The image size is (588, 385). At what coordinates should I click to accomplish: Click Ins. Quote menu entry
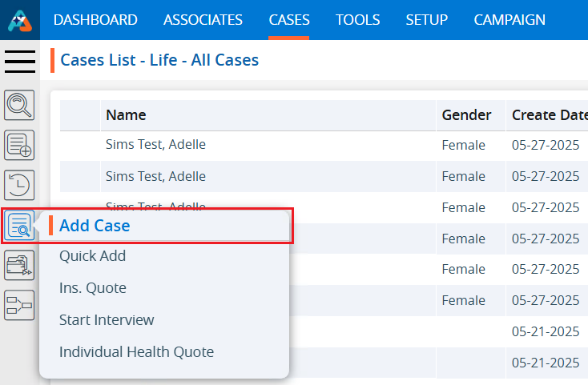click(92, 288)
